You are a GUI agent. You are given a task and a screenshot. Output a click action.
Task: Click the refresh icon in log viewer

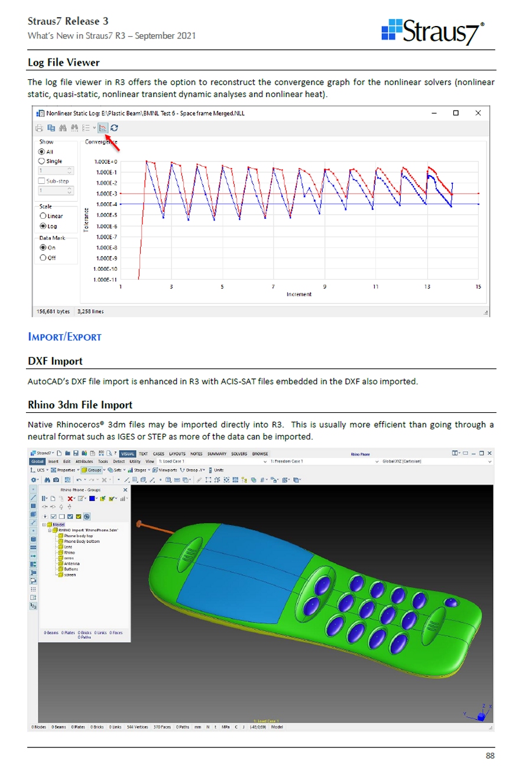(114, 128)
